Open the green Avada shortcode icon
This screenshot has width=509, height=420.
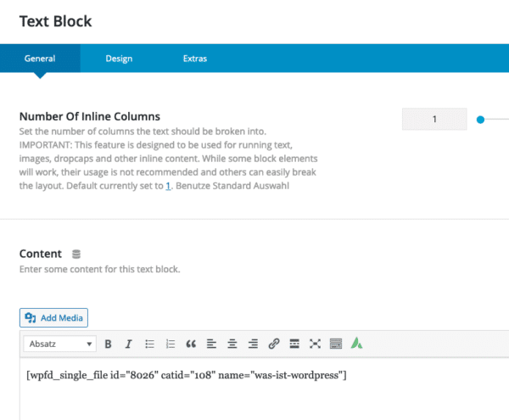(x=356, y=343)
